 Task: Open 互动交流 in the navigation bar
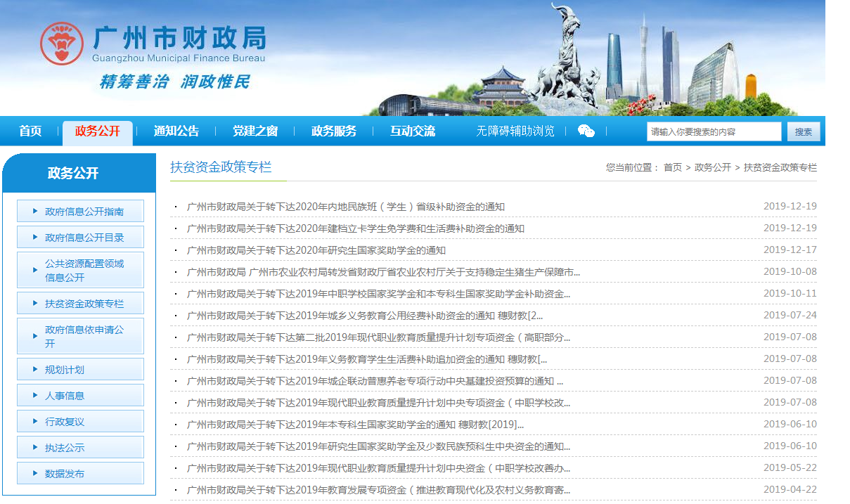413,131
